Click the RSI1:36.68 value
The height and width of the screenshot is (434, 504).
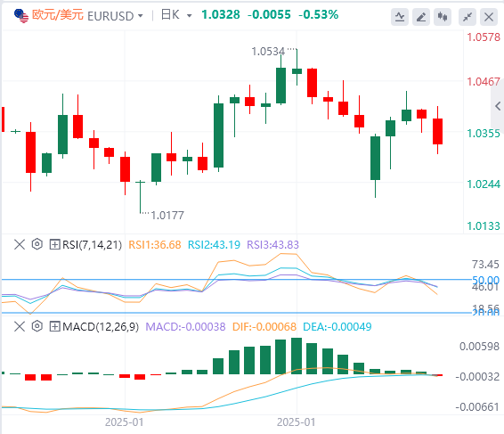pos(155,245)
